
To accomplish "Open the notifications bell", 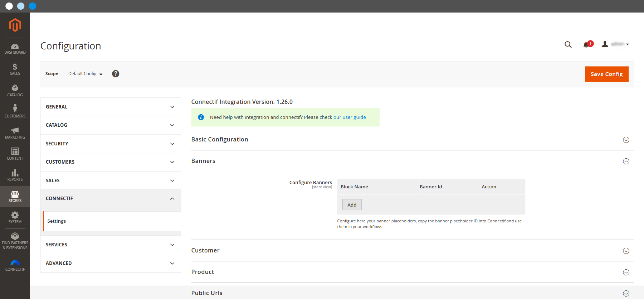I will 588,44.
